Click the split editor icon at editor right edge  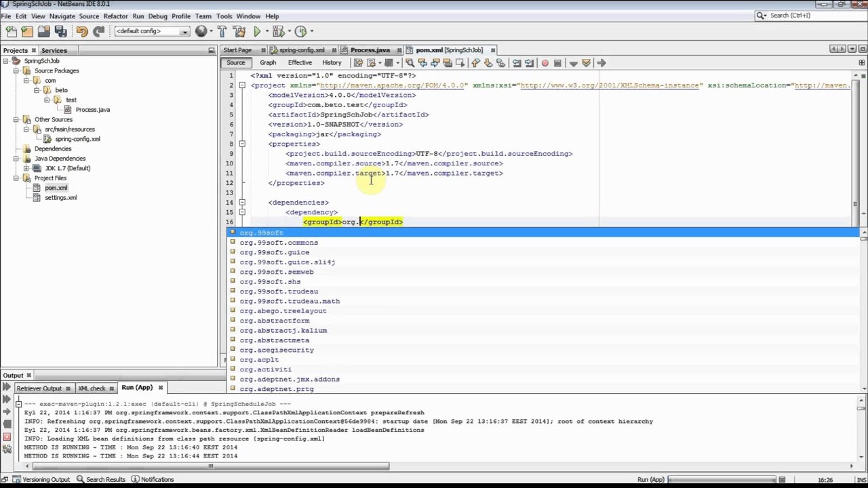pos(862,63)
